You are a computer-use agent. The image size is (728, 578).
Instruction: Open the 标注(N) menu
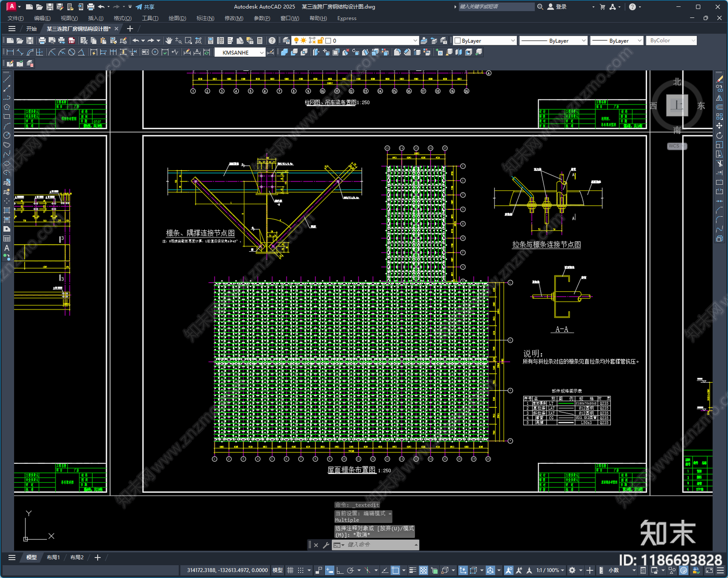click(x=205, y=18)
